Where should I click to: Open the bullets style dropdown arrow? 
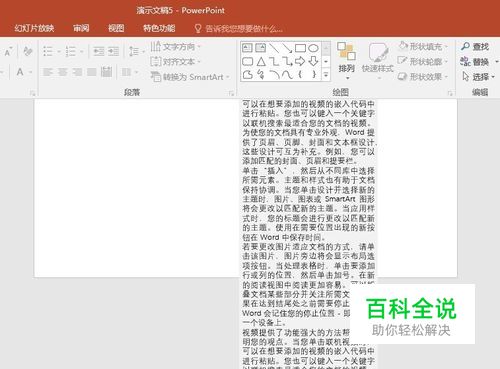59,52
